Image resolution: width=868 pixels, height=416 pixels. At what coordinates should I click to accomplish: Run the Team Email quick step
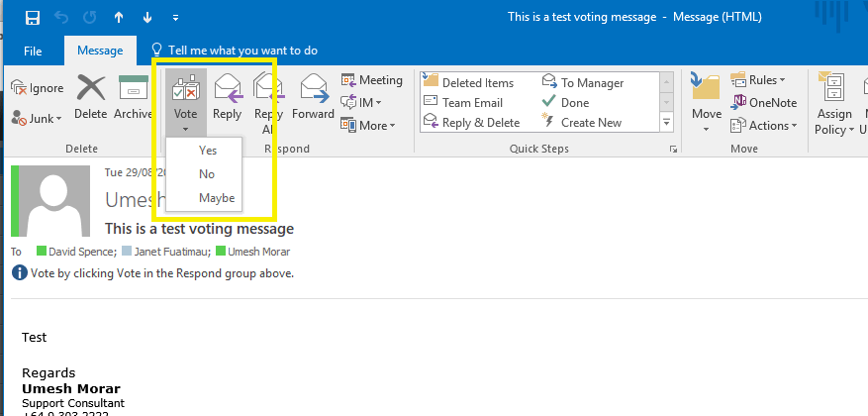tap(463, 102)
